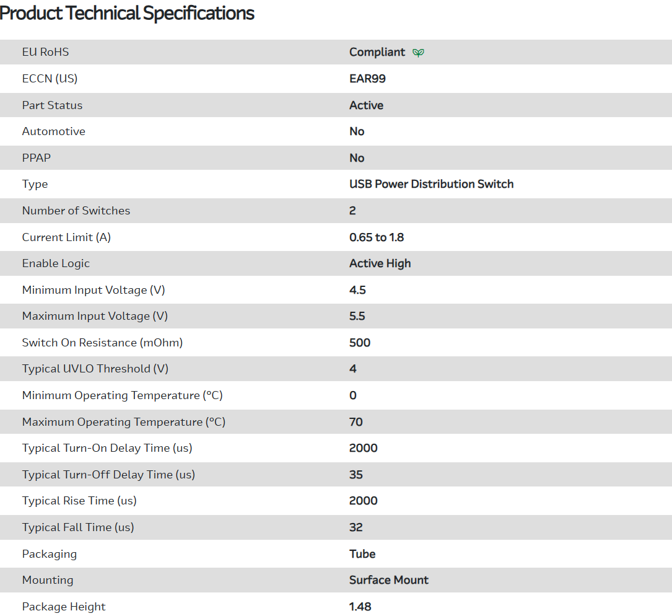Click the green leaf icon beside Compliant

tap(419, 53)
